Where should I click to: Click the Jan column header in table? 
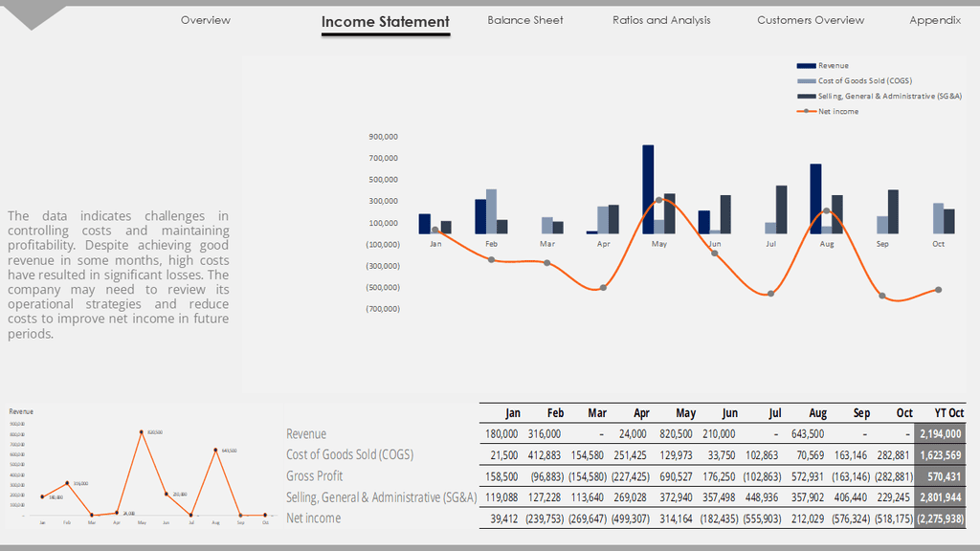[513, 413]
